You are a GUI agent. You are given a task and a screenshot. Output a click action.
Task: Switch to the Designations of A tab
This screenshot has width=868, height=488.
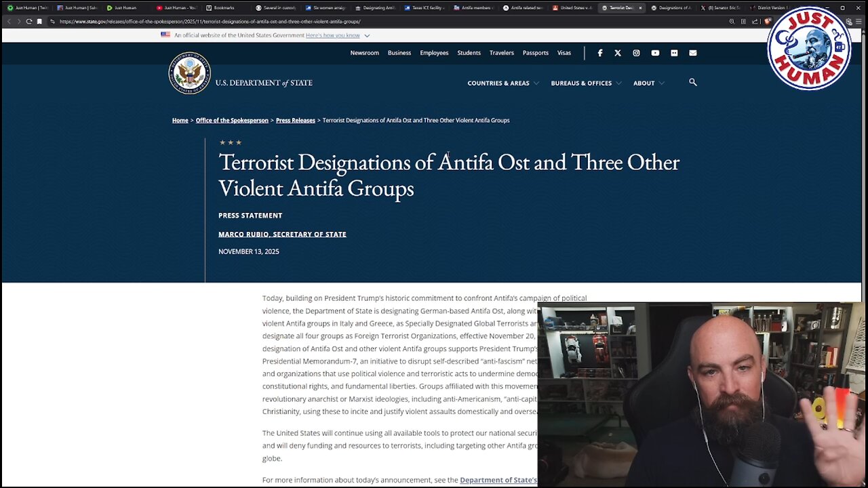671,8
